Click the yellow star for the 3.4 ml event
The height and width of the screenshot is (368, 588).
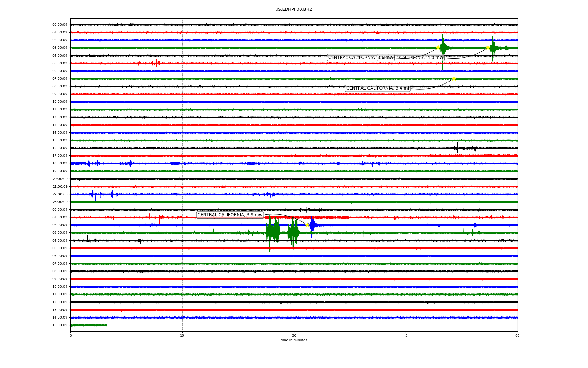[x=454, y=79]
